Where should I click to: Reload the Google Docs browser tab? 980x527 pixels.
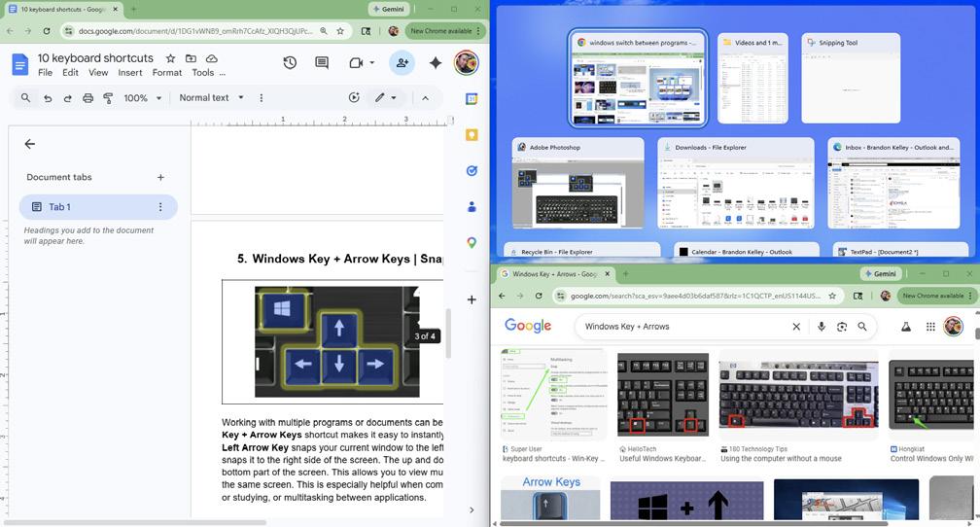click(47, 31)
